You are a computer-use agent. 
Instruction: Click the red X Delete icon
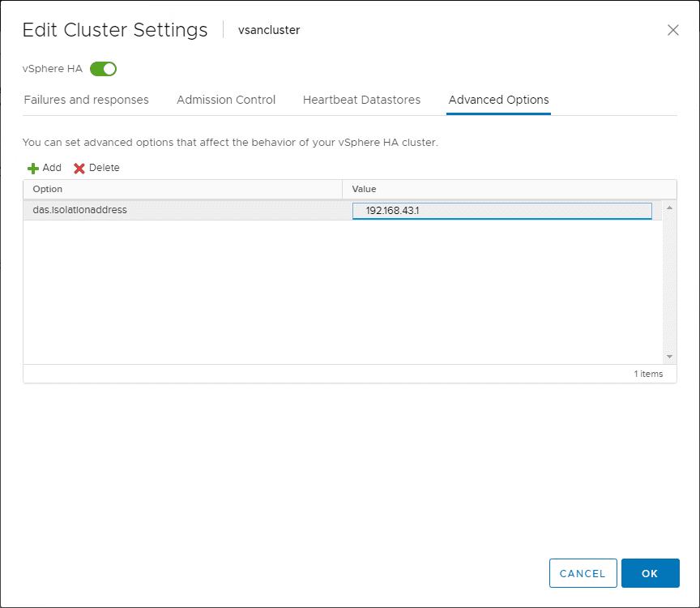pos(79,169)
